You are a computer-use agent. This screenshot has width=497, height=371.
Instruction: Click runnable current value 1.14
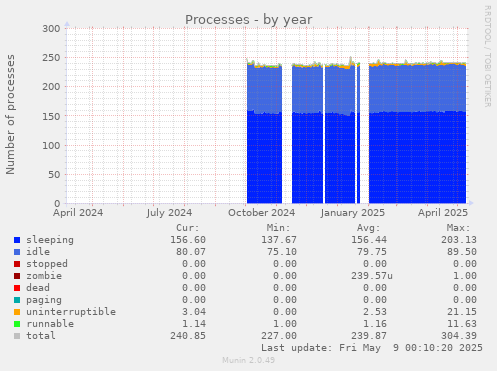(194, 324)
